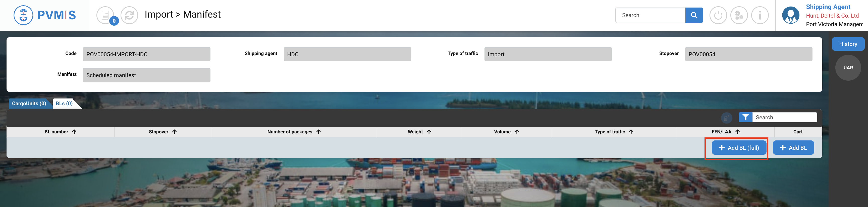Sort by FFN/LAA column
Viewport: 868px width, 207px height.
[x=725, y=132]
